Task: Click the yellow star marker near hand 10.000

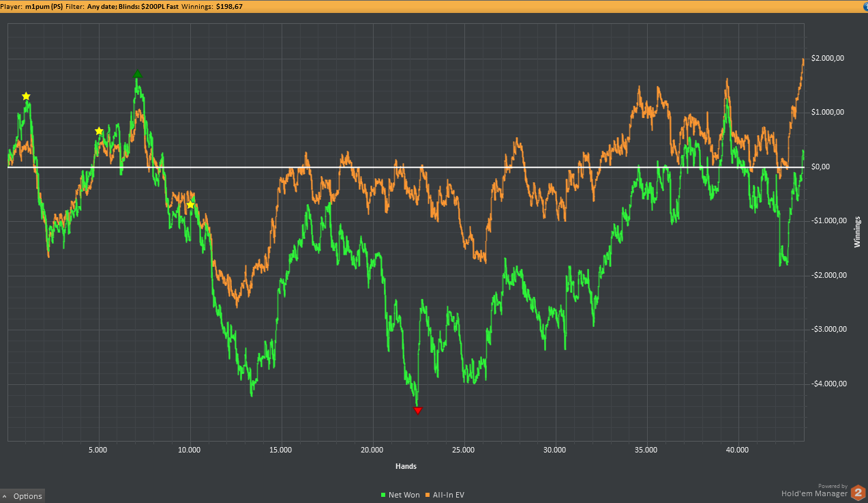Action: (190, 205)
